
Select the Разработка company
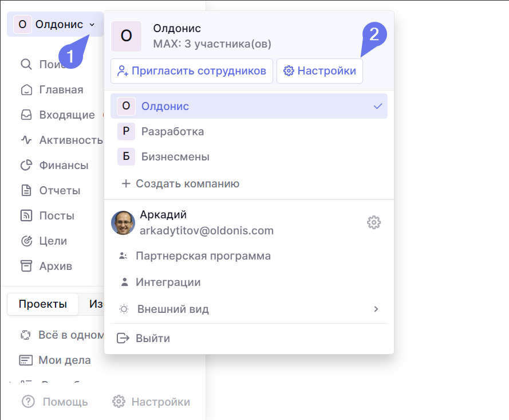[172, 132]
